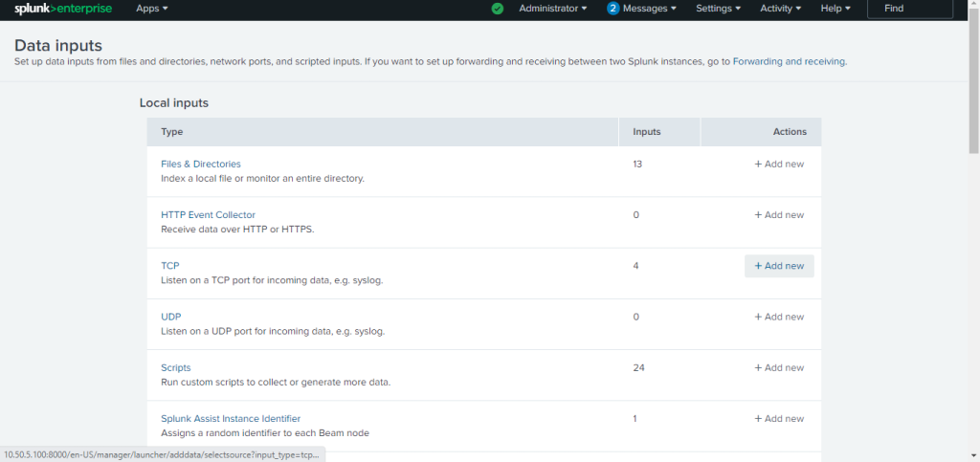Click the Data inputs page title
The height and width of the screenshot is (462, 980).
[58, 46]
